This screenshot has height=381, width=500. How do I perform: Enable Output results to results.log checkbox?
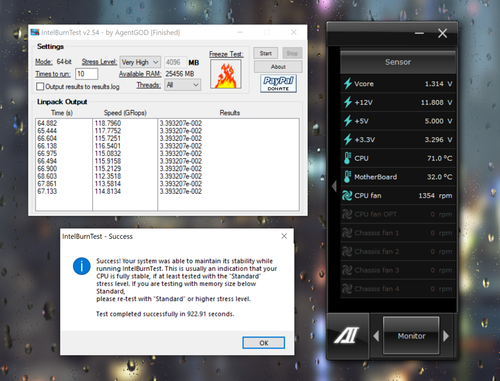40,87
